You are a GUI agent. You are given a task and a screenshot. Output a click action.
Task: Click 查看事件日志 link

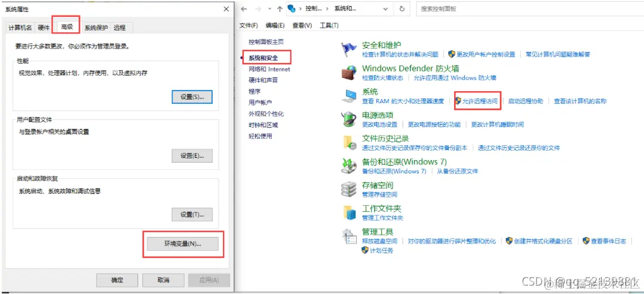pos(609,242)
